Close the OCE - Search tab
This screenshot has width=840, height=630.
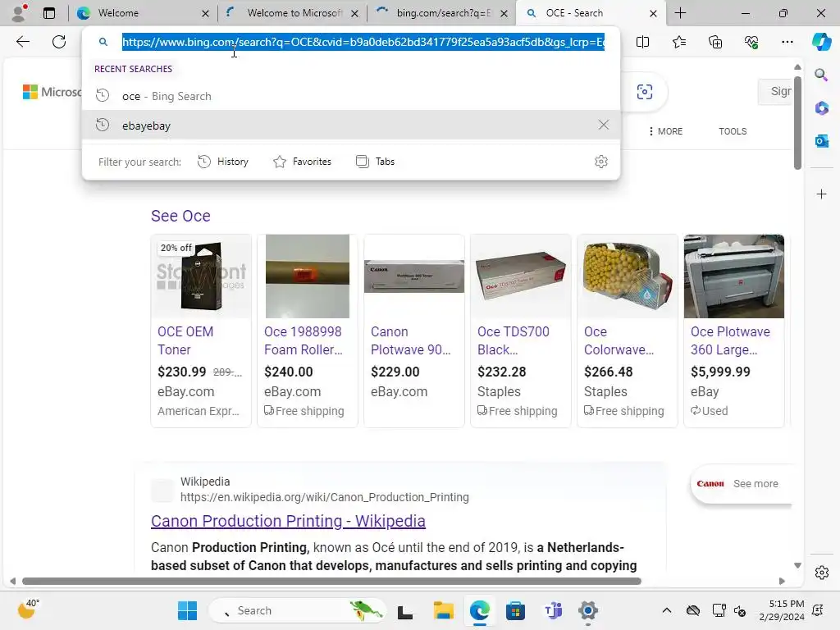pos(653,13)
